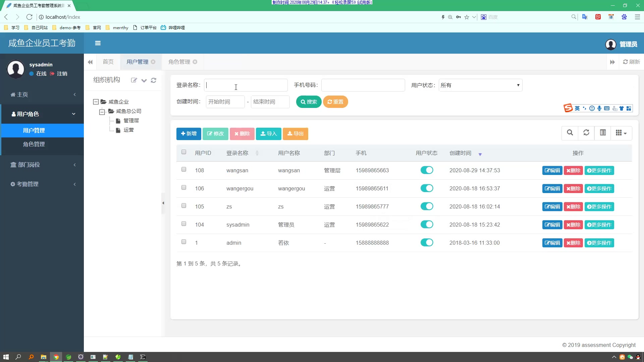Click the 搜索 button

[x=309, y=102]
